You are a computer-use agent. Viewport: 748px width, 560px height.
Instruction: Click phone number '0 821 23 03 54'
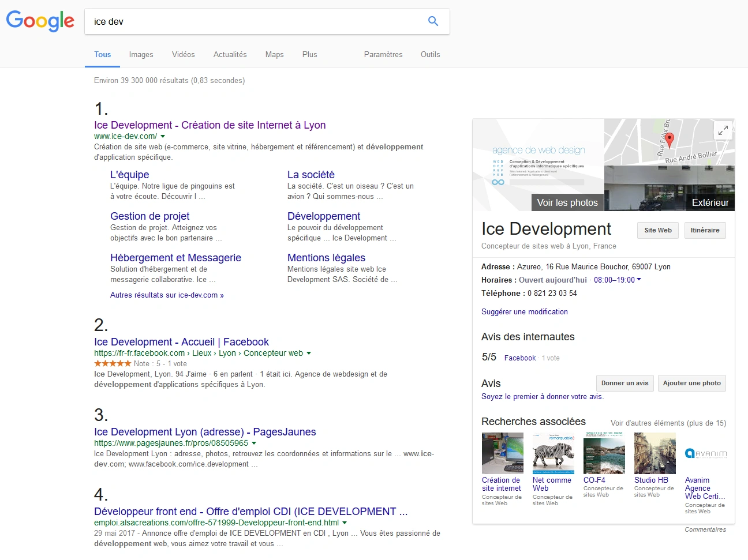pos(552,294)
